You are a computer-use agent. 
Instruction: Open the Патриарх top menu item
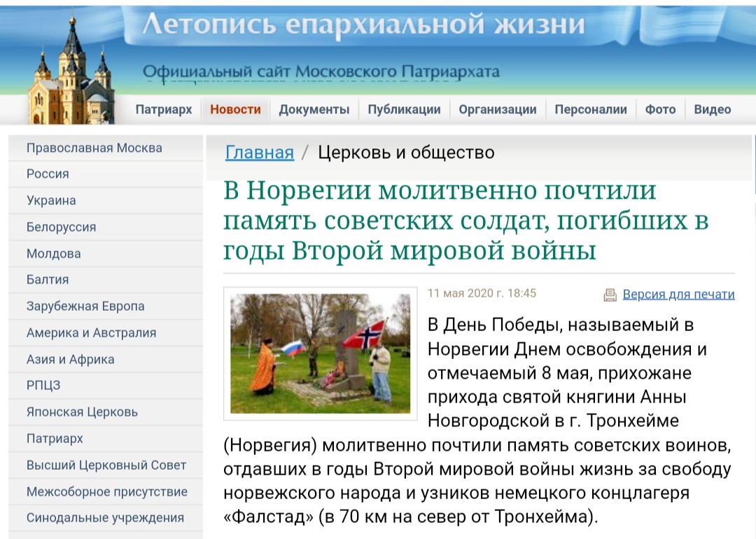point(164,109)
